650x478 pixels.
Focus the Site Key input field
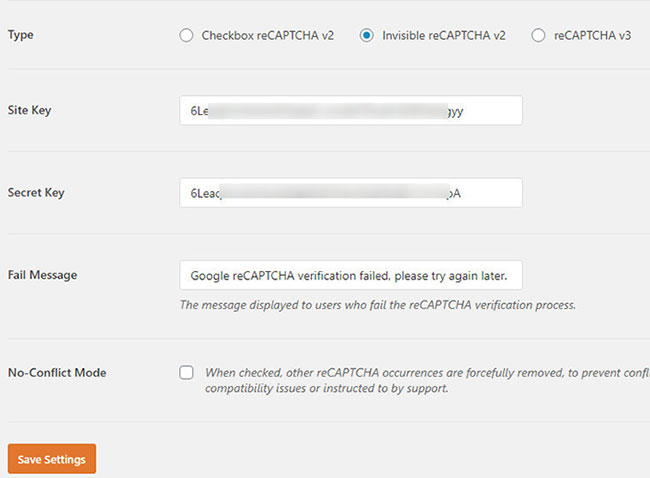pos(350,111)
